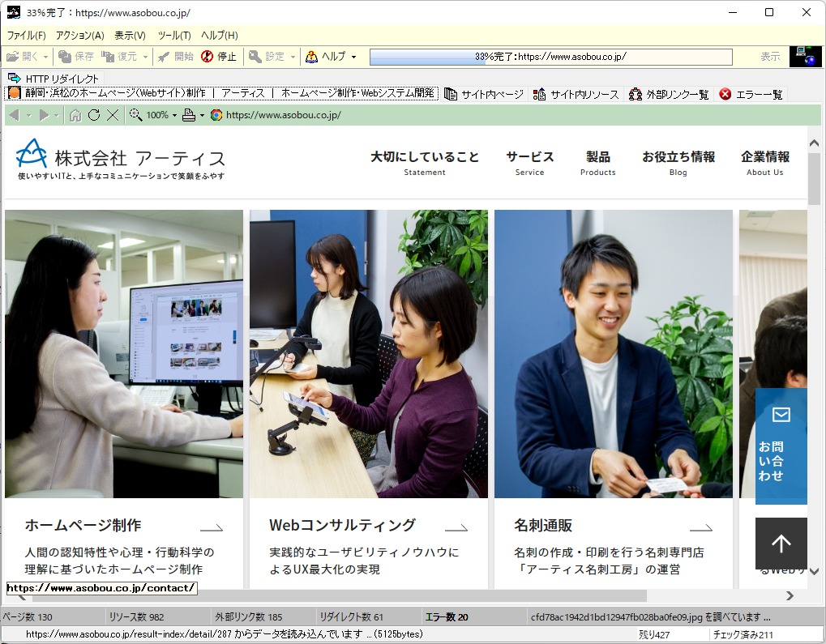This screenshot has height=644, width=826.
Task: Click the お問い合わせ contact envelope button
Action: tap(781, 446)
